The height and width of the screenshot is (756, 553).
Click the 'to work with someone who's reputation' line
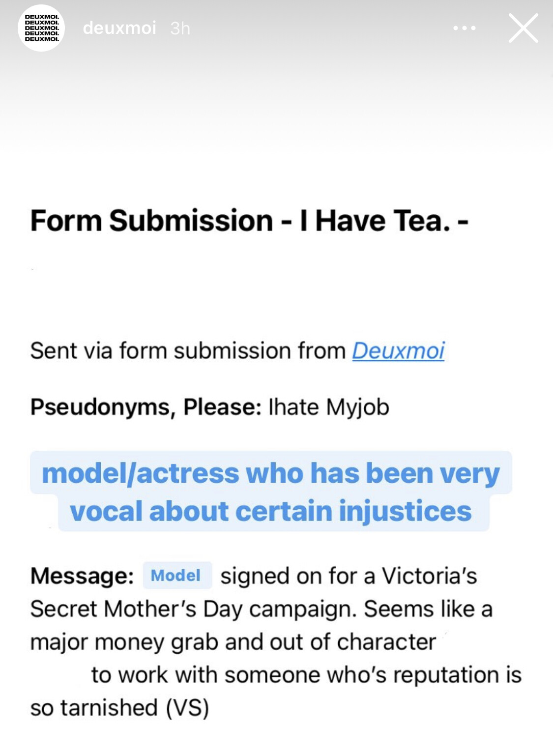(306, 675)
